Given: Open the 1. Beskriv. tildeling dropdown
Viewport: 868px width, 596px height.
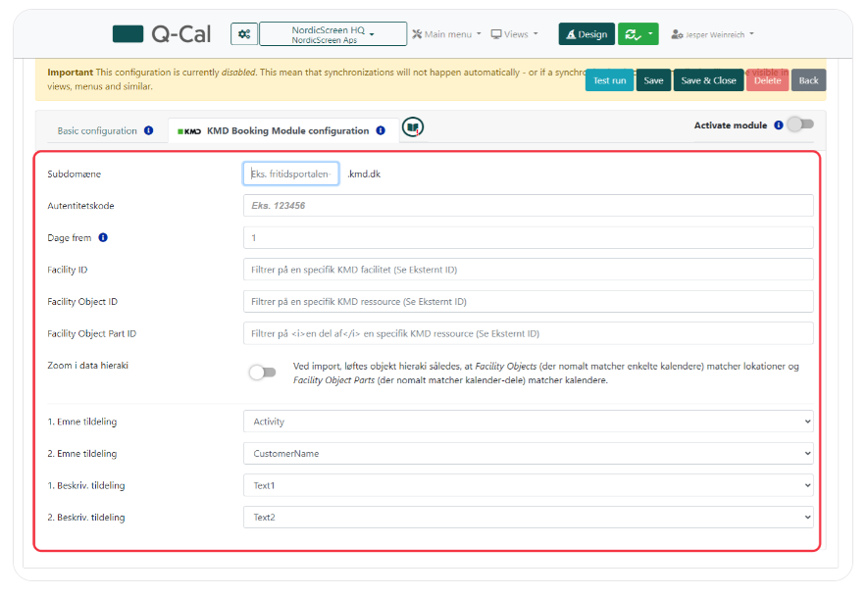Looking at the screenshot, I should 528,485.
